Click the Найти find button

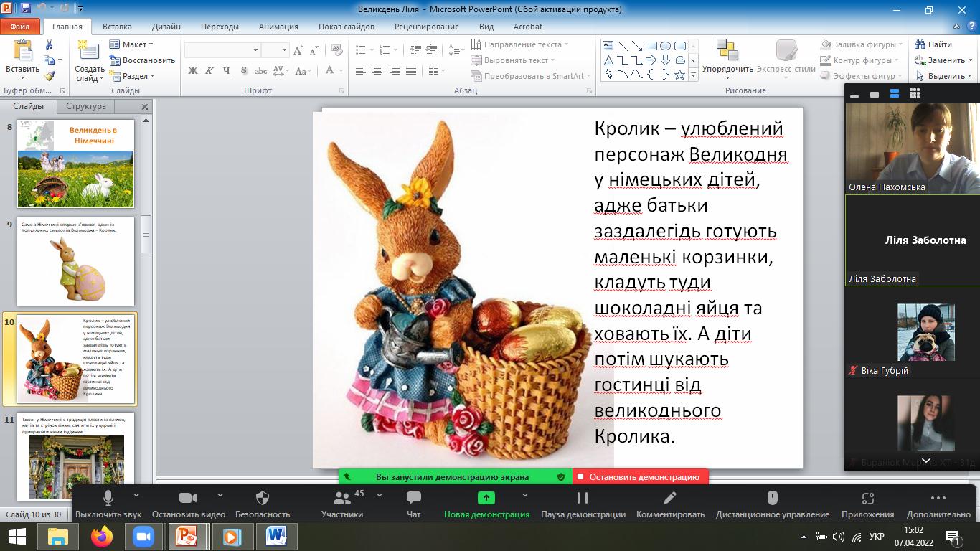pyautogui.click(x=935, y=44)
